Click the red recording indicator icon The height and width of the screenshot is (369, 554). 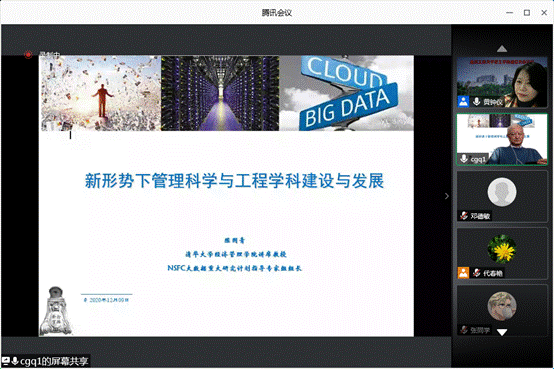tap(28, 54)
